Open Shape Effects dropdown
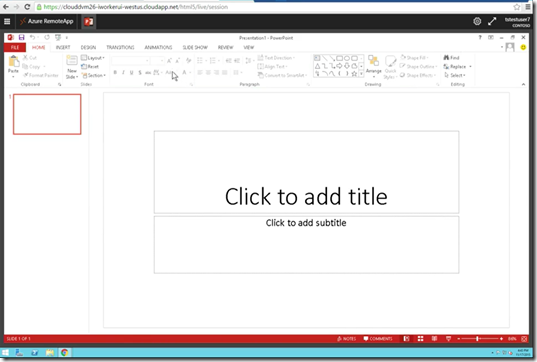Screen dimensions: 537x362 pyautogui.click(x=417, y=75)
